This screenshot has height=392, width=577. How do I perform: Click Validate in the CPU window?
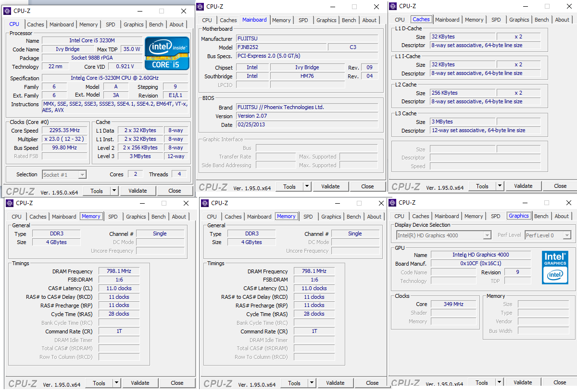point(138,191)
